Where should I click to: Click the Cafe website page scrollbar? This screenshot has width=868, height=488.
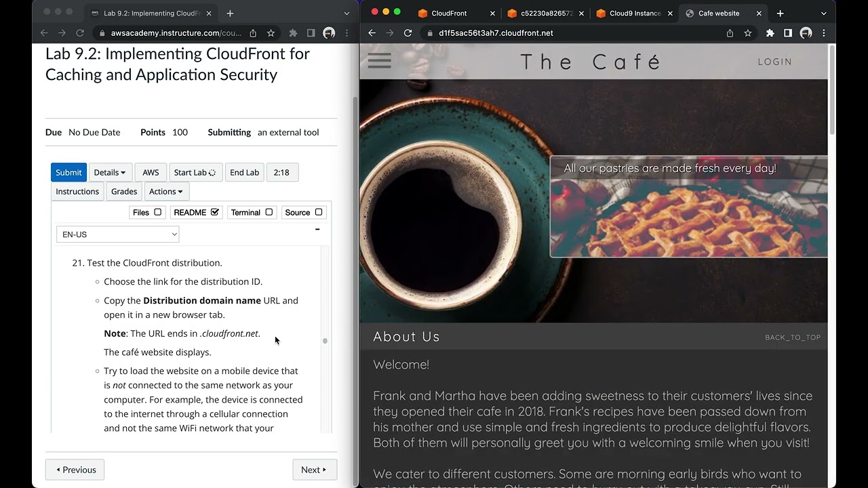click(832, 88)
